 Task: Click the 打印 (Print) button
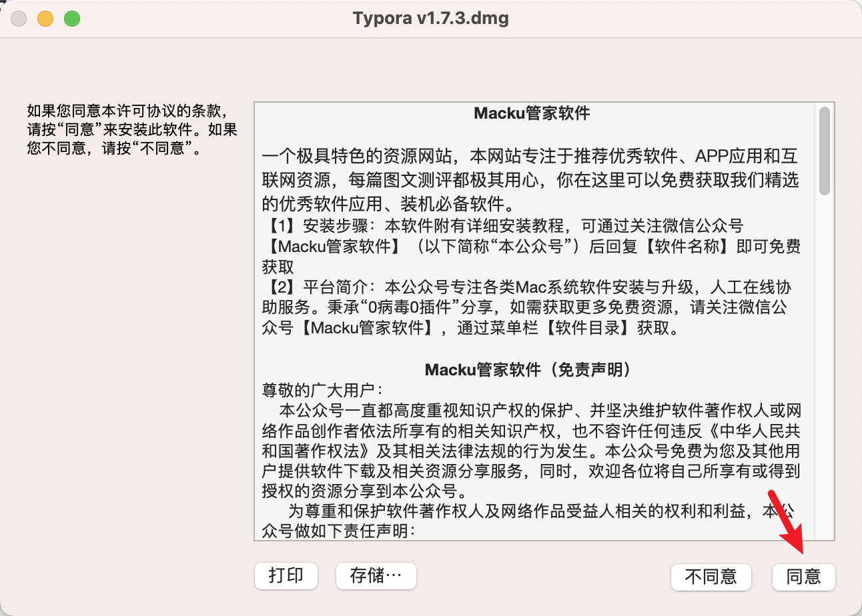point(286,576)
